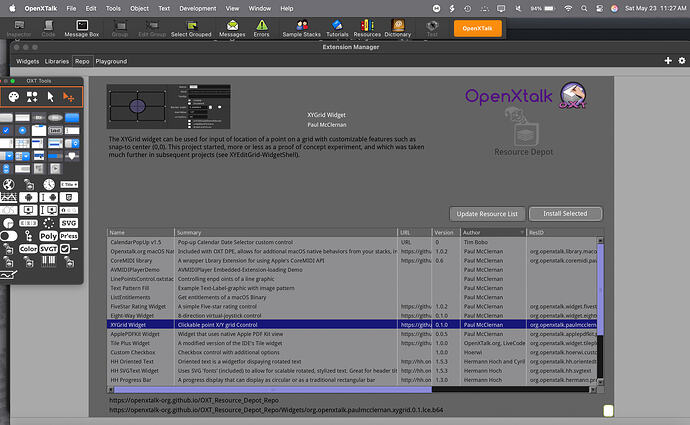
Task: Click the Name column header
Action: point(141,232)
